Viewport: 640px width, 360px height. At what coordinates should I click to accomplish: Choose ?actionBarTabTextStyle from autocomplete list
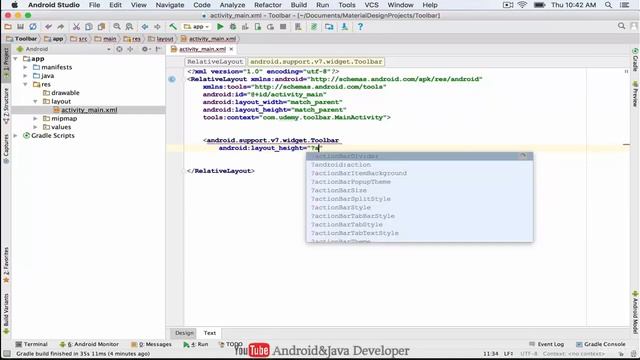coord(420,233)
